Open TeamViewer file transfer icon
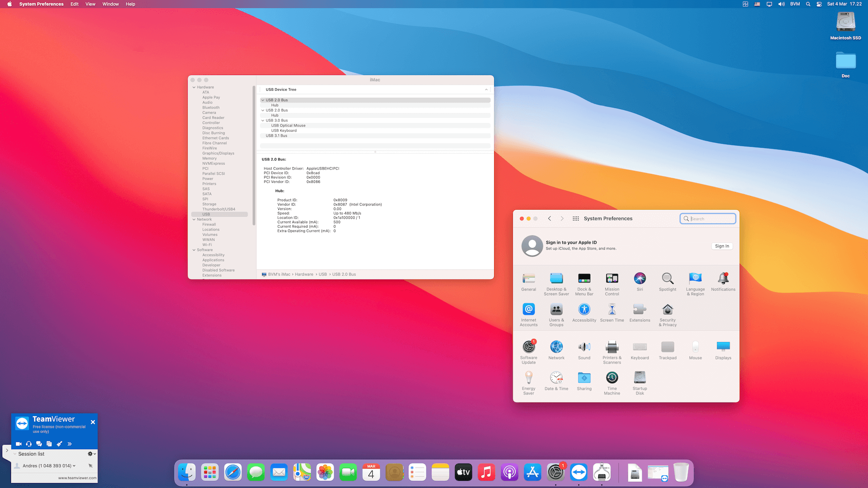 tap(49, 444)
